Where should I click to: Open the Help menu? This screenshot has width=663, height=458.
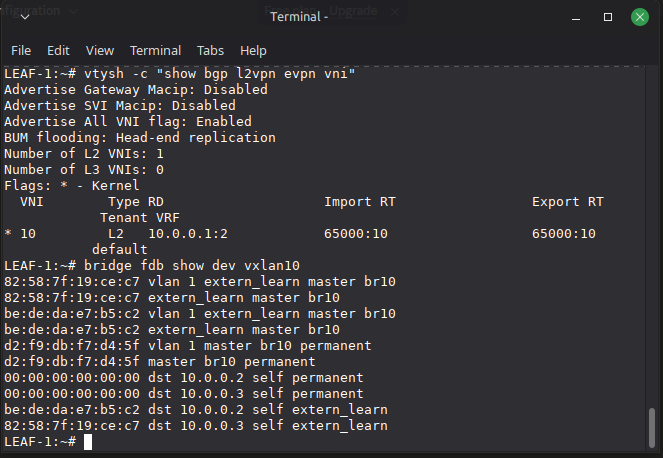point(253,51)
